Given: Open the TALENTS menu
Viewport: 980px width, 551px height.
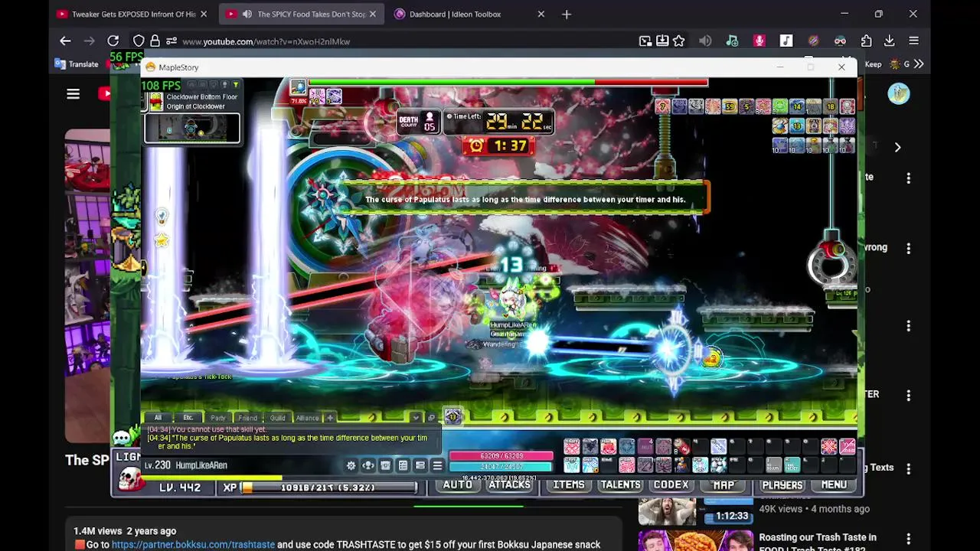Looking at the screenshot, I should (620, 485).
